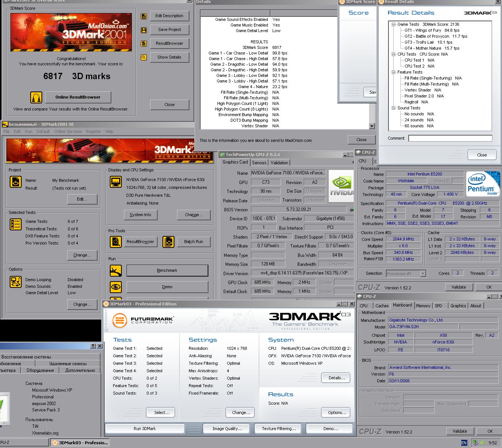
Task: Switch to the Memory tab in CPU-Z
Action: coord(423,306)
